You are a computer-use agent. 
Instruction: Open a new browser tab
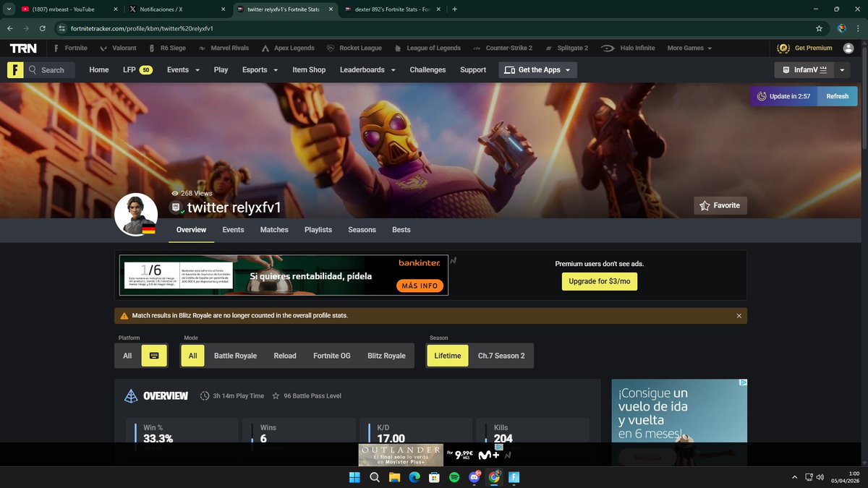[454, 9]
